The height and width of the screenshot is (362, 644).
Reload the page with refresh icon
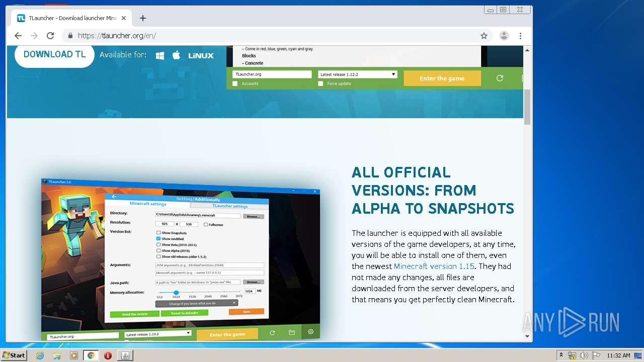coord(50,36)
